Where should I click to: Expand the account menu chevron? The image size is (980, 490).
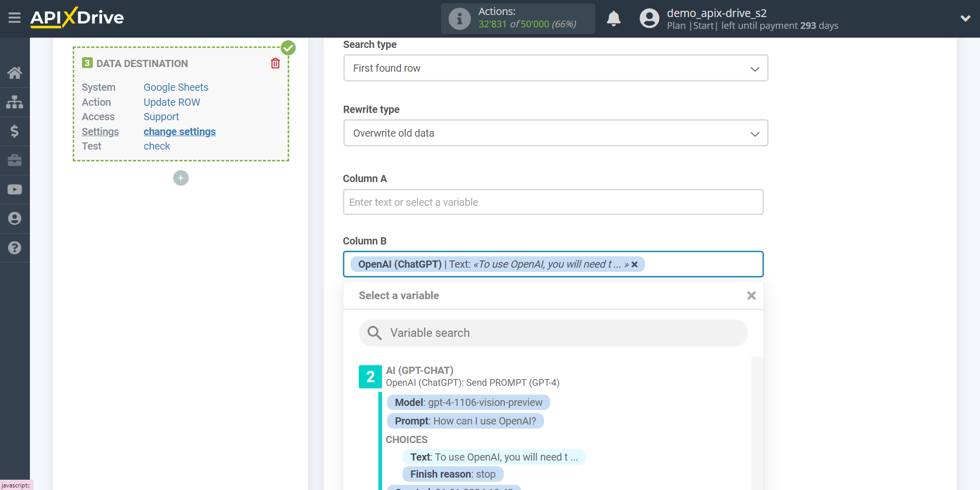966,19
